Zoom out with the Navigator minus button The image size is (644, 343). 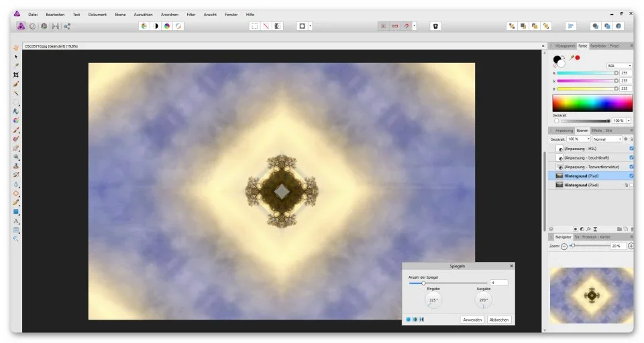coord(564,246)
